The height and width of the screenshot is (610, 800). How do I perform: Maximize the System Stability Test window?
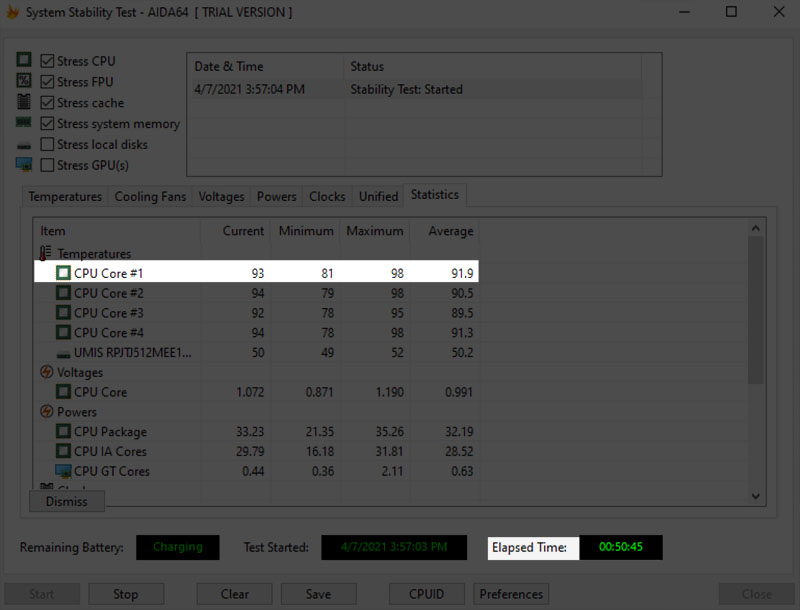[731, 12]
